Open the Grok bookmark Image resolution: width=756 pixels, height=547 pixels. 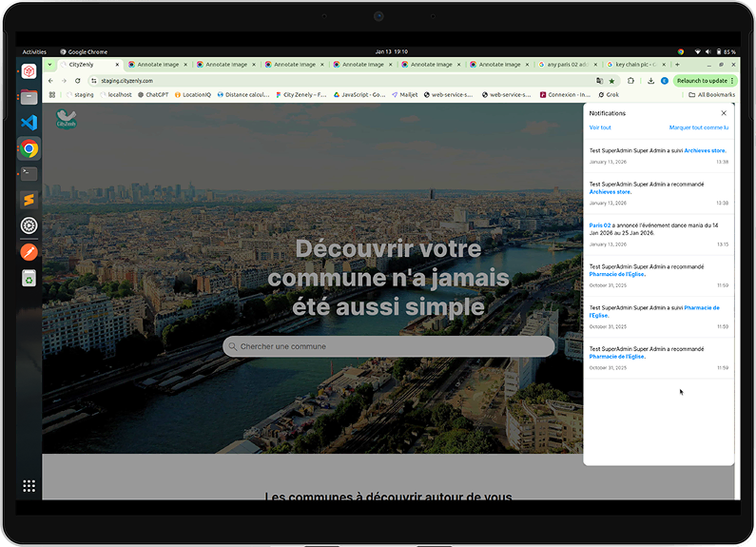click(609, 95)
